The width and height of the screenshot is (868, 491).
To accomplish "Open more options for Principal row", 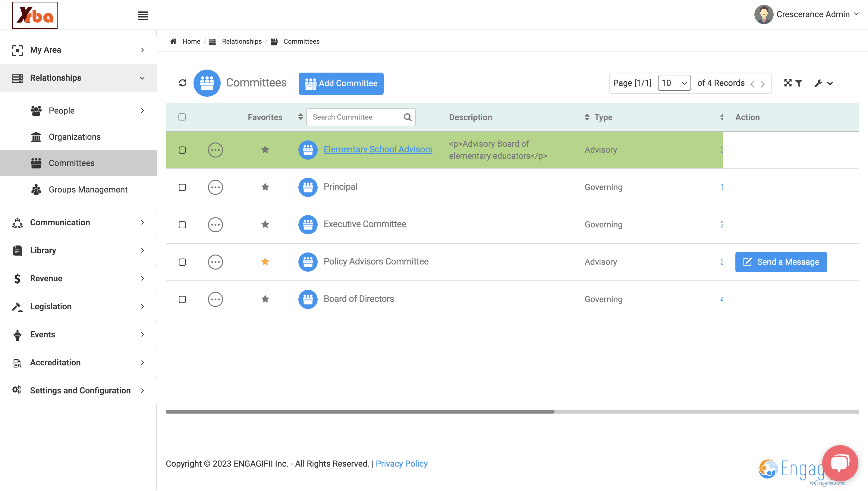I will [215, 187].
